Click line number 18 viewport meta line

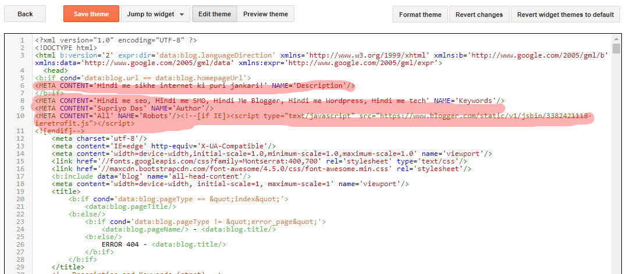point(230,184)
